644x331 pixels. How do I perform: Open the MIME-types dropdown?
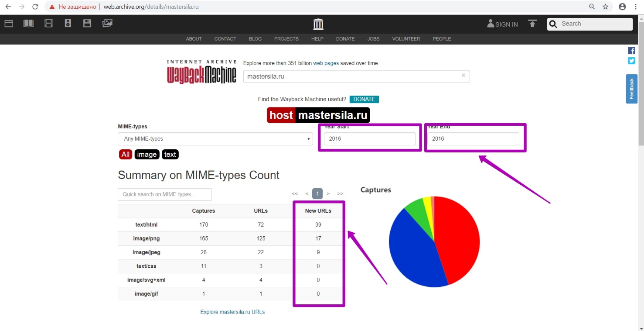coord(215,139)
